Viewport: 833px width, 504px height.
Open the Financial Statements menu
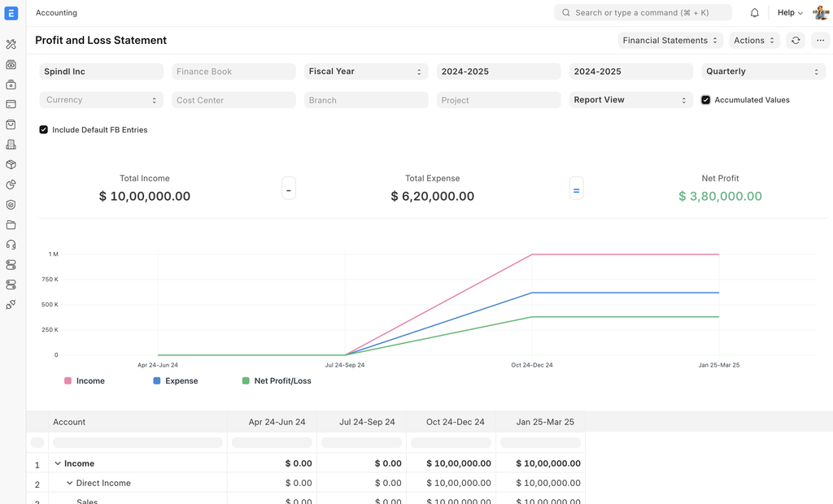click(x=670, y=40)
